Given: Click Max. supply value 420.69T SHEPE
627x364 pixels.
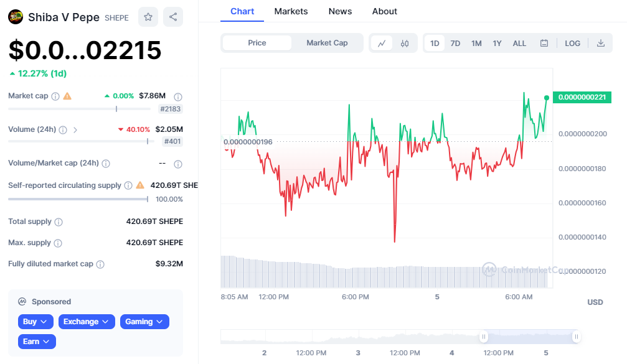Looking at the screenshot, I should [x=154, y=243].
